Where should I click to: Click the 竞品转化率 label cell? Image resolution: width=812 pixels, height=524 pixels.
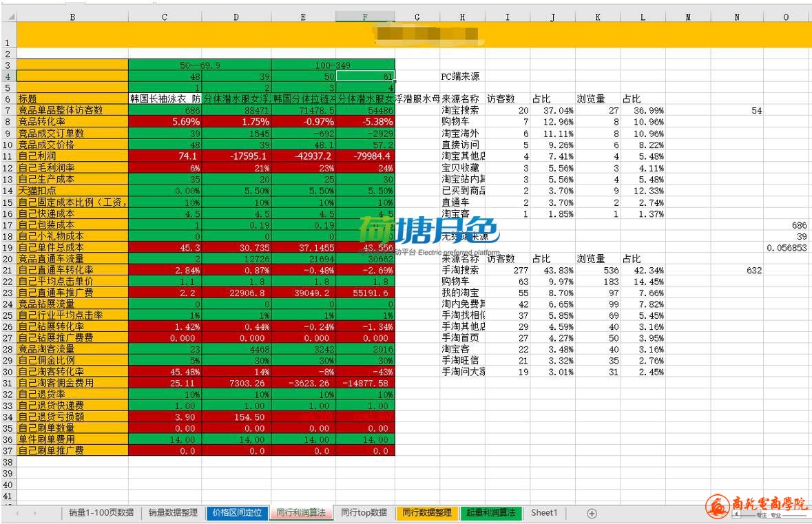[x=72, y=121]
